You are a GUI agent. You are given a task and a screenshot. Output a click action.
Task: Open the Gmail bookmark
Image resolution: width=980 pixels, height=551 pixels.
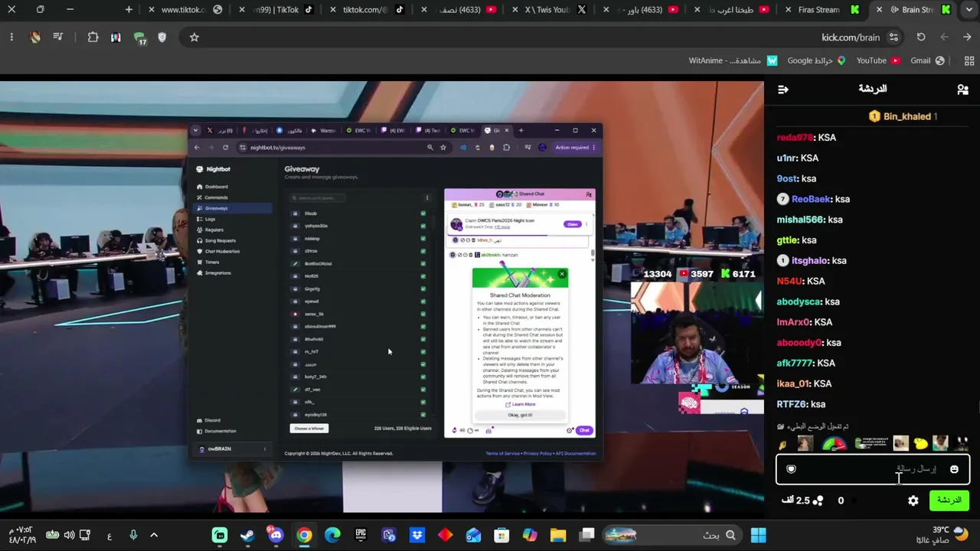click(926, 60)
